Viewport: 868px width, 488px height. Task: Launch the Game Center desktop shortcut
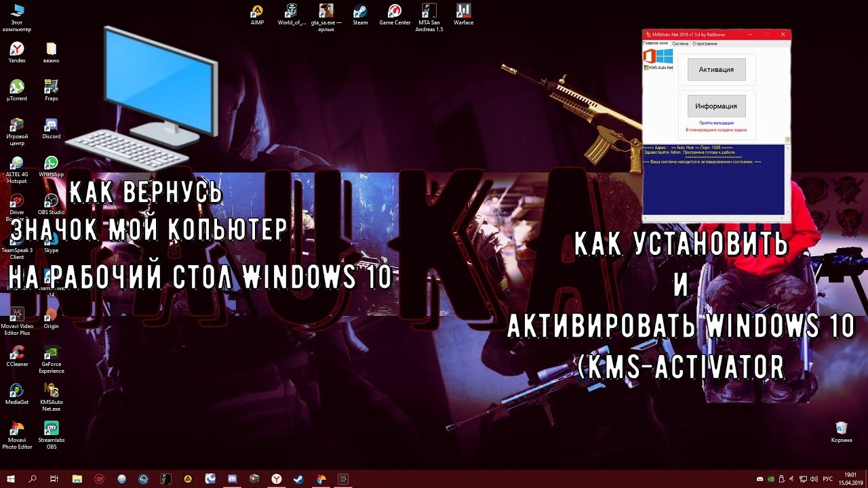(395, 14)
